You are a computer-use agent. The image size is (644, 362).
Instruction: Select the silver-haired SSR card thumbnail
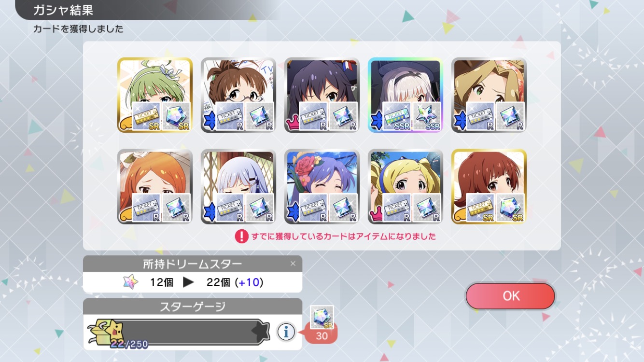[406, 95]
